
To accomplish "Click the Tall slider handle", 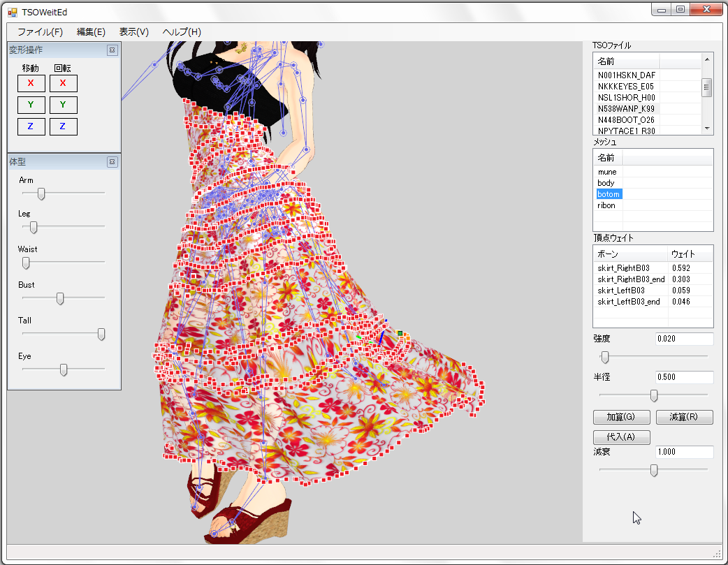I will 101,335.
